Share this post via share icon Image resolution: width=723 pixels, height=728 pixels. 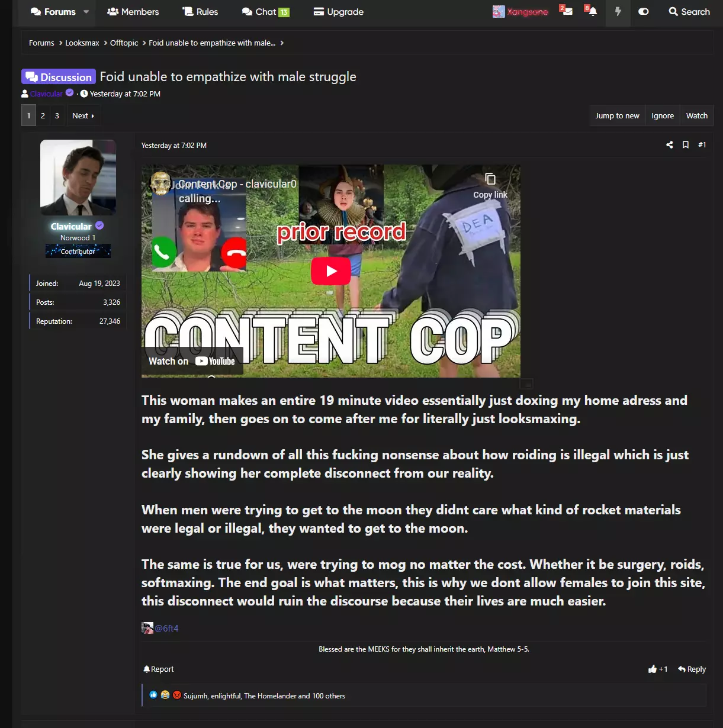click(670, 145)
